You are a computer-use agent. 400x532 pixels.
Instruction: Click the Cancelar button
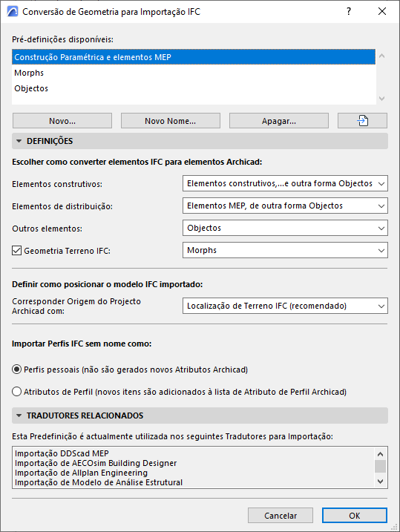pos(281,516)
